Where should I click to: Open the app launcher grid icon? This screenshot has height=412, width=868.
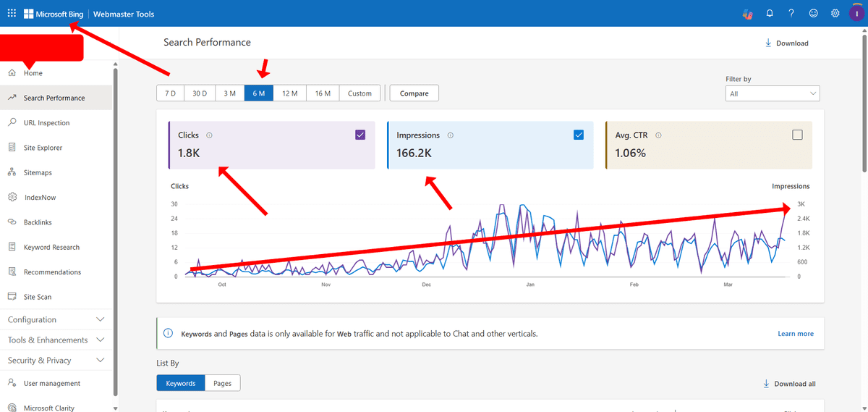tap(12, 13)
